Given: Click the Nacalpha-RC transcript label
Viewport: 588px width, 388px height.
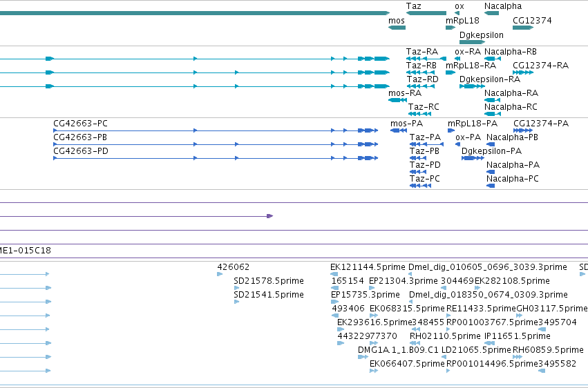Looking at the screenshot, I should (511, 107).
